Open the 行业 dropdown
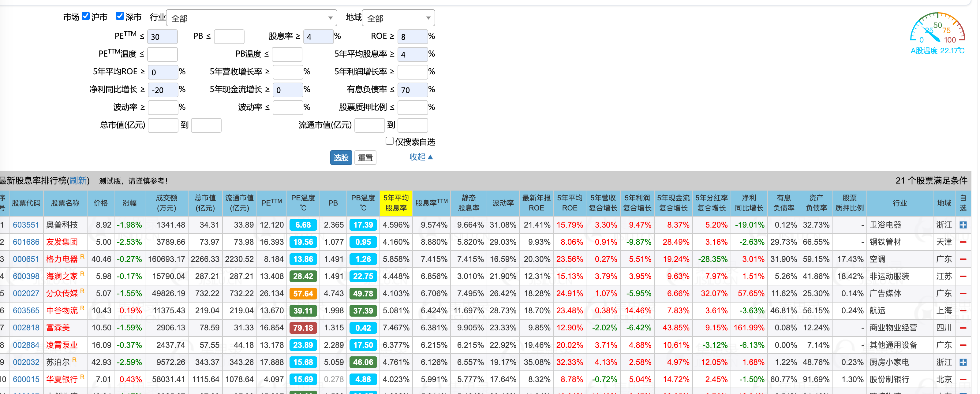This screenshot has width=980, height=394. tap(252, 18)
